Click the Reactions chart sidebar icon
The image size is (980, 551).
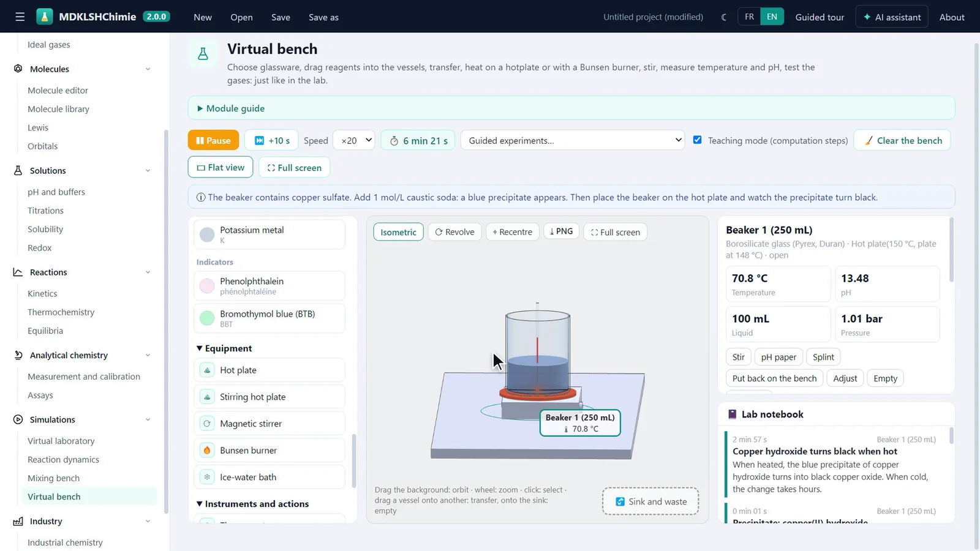tap(18, 272)
